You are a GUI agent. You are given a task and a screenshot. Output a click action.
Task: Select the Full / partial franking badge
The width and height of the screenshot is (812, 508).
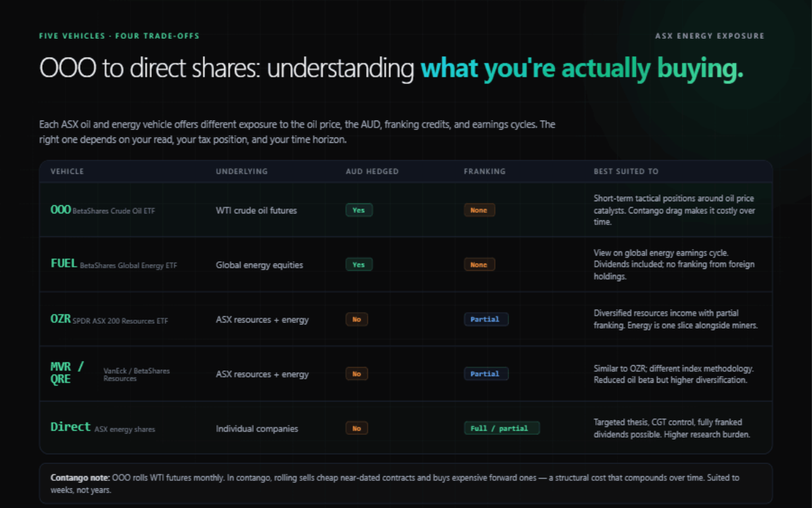(501, 428)
